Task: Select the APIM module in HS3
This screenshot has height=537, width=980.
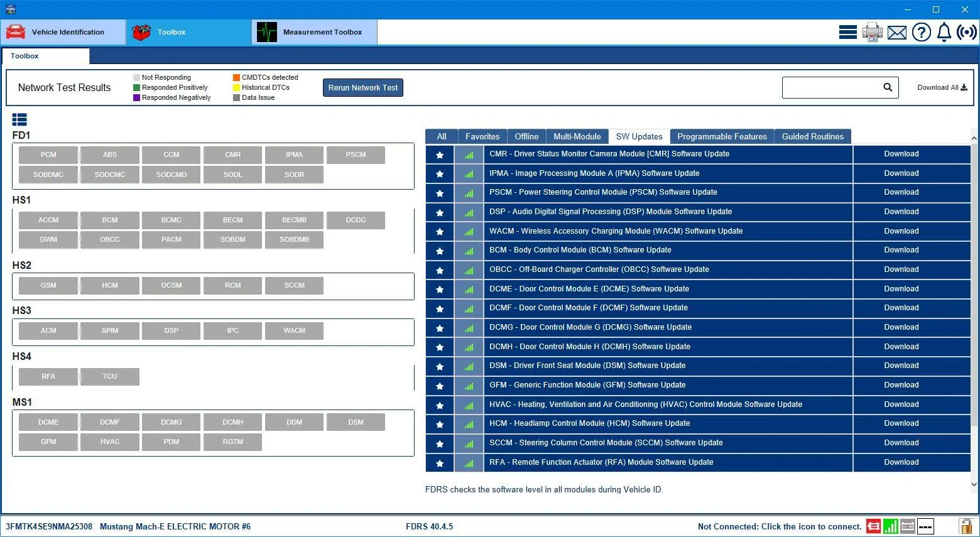Action: [110, 330]
